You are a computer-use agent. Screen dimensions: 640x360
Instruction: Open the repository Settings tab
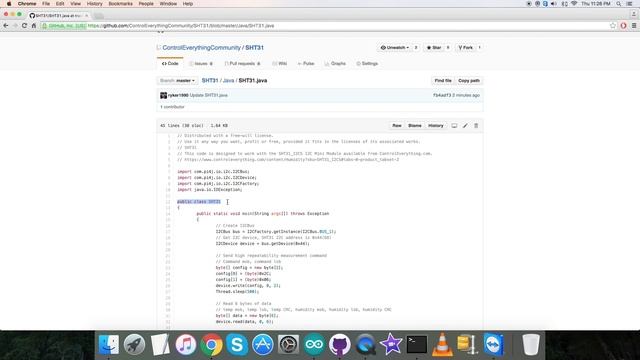click(x=367, y=64)
